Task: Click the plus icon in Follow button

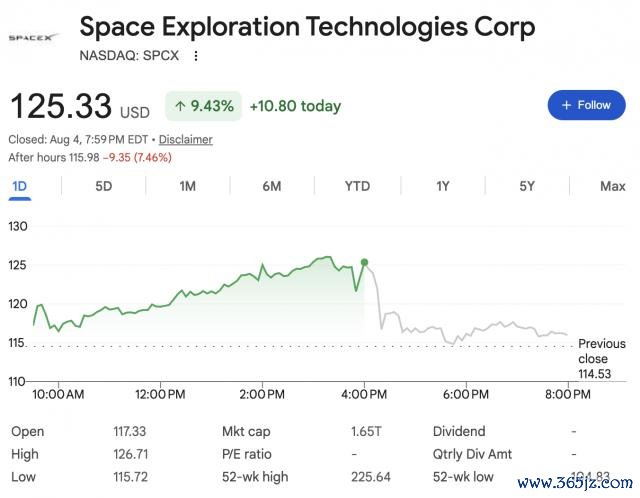Action: pyautogui.click(x=566, y=105)
